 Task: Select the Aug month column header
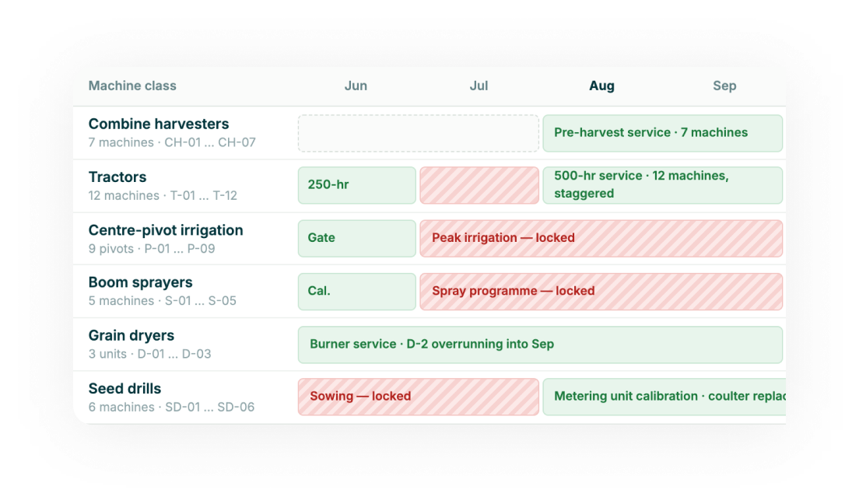pos(601,86)
